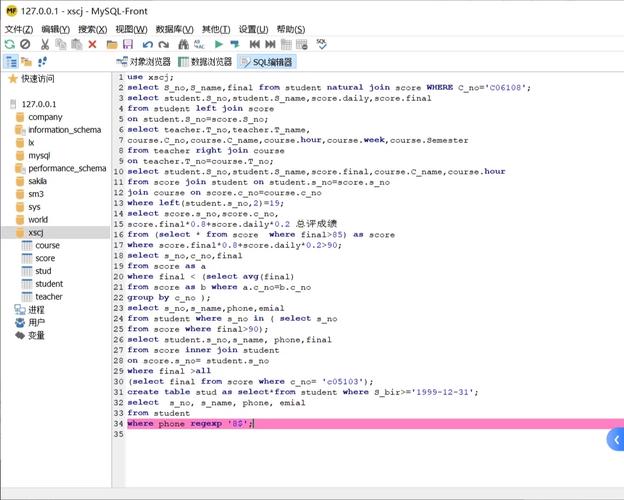Select the sys database
The width and height of the screenshot is (624, 500).
(x=34, y=207)
